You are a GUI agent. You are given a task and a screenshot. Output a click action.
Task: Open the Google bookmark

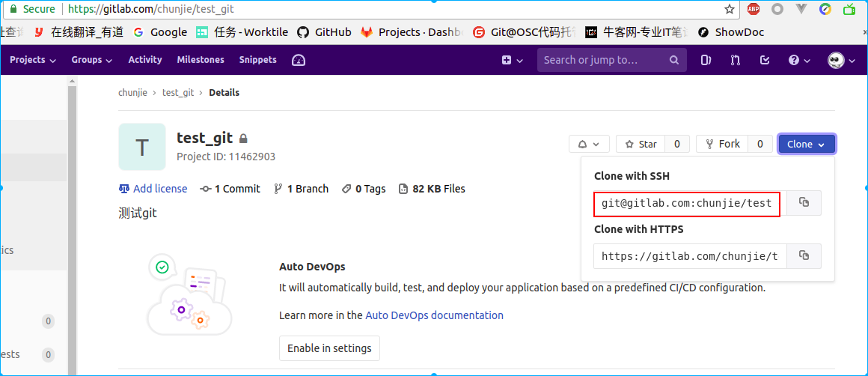point(161,32)
